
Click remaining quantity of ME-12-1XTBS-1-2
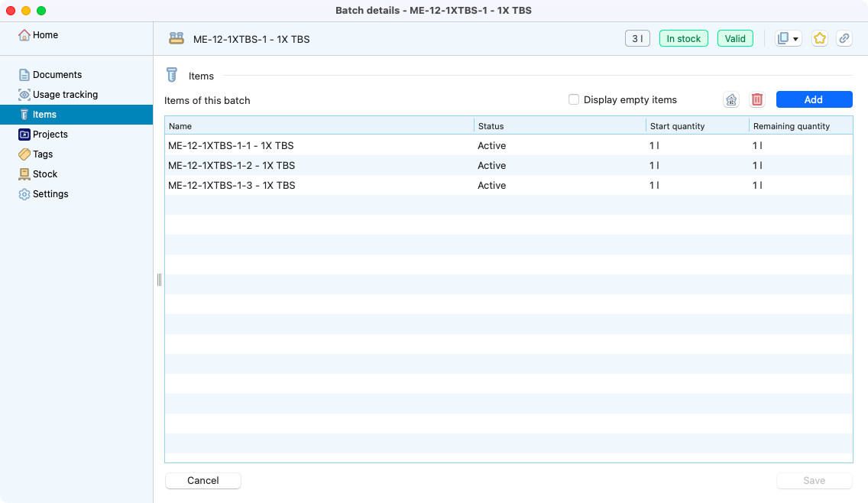[757, 166]
